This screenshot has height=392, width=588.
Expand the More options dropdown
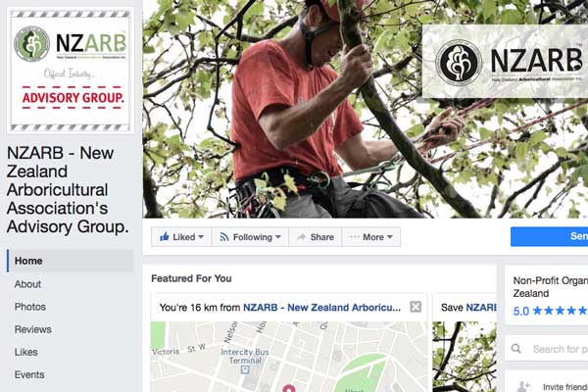tap(390, 237)
